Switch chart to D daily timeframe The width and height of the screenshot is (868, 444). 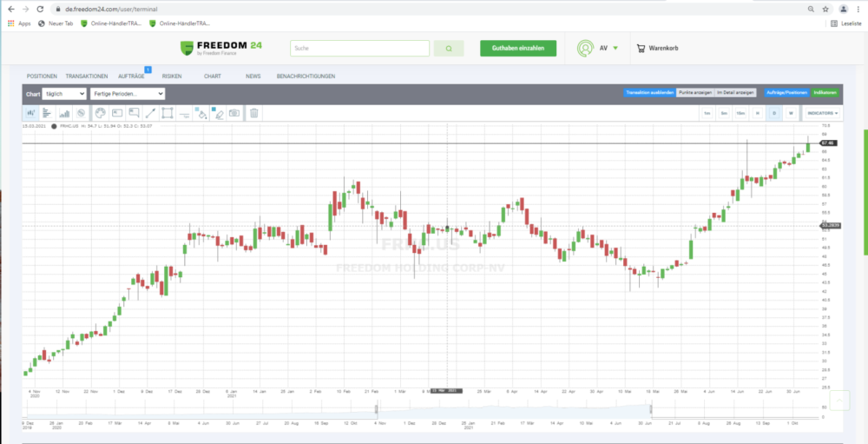(774, 113)
